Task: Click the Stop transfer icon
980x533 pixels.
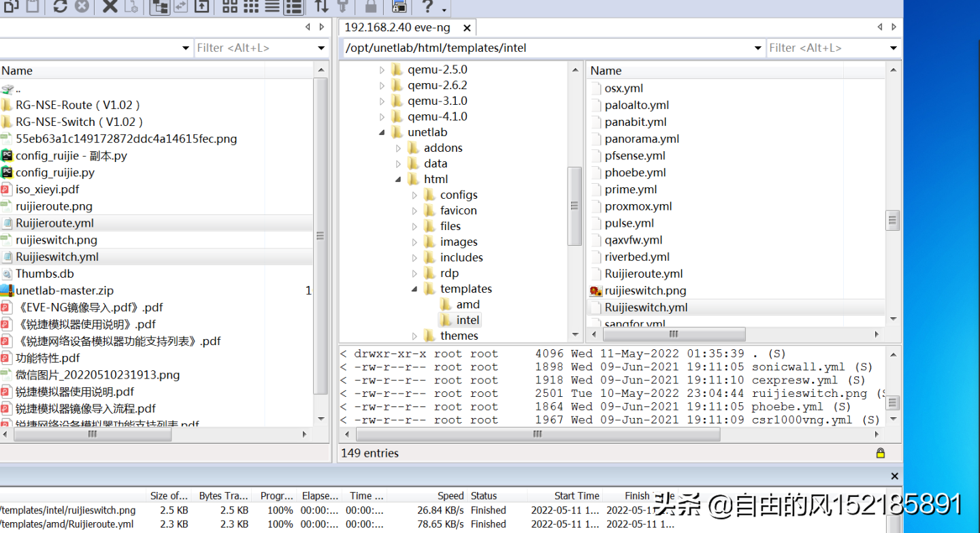Action: [x=82, y=6]
